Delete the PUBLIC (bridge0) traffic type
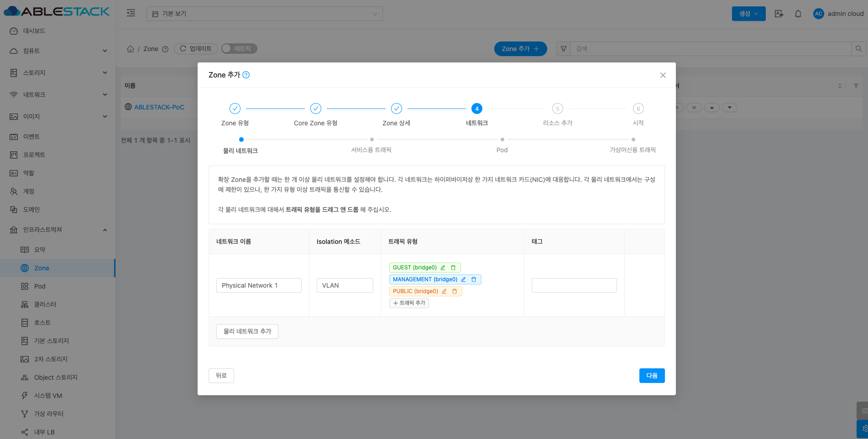The width and height of the screenshot is (868, 439). 455,291
